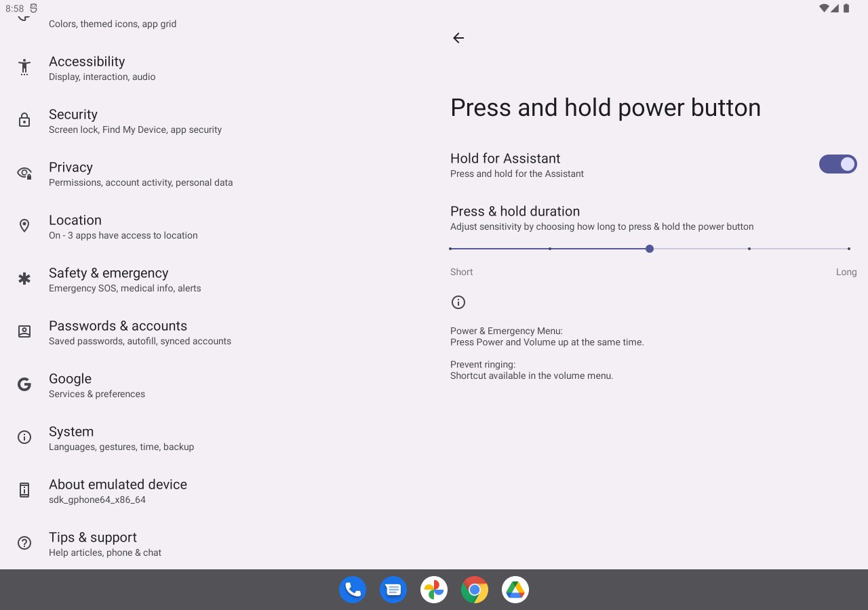Click 'Display, interaction, audio' subtitle
Viewport: 868px width, 610px height.
coord(102,77)
